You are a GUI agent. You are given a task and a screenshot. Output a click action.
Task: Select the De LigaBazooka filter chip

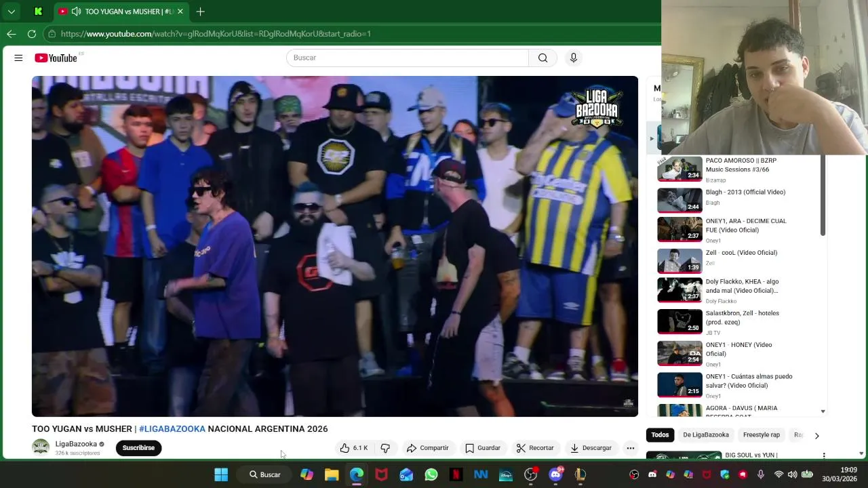tap(706, 435)
